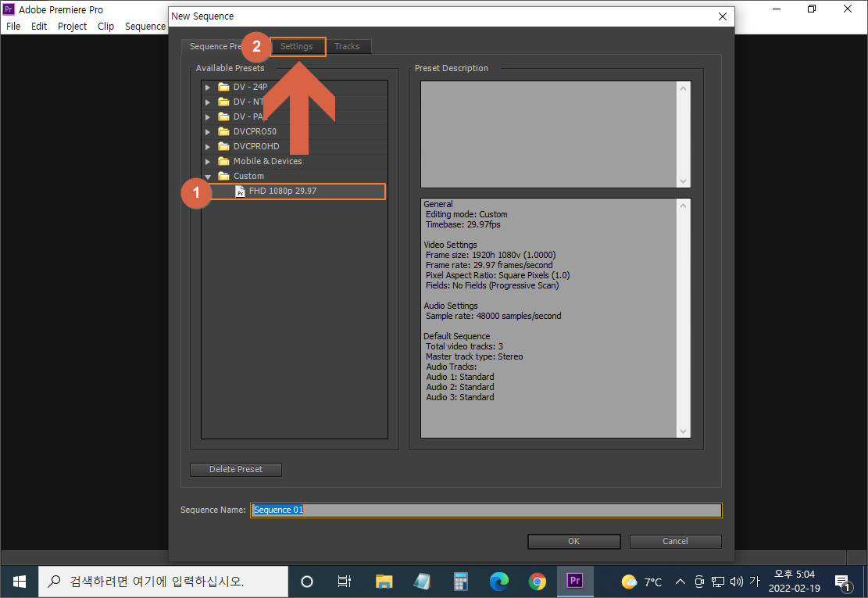Collapse the Custom preset folder
The height and width of the screenshot is (598, 868).
208,177
